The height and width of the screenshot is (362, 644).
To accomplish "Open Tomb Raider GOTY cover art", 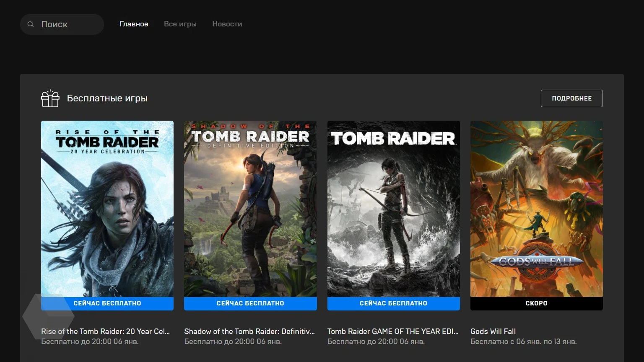I will [394, 209].
